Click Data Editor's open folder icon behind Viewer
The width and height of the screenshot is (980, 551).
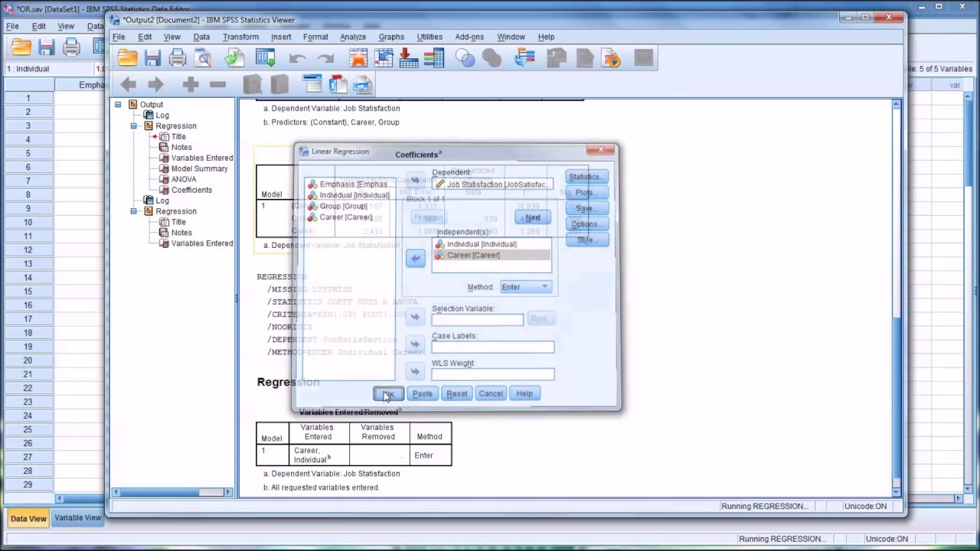pos(21,47)
